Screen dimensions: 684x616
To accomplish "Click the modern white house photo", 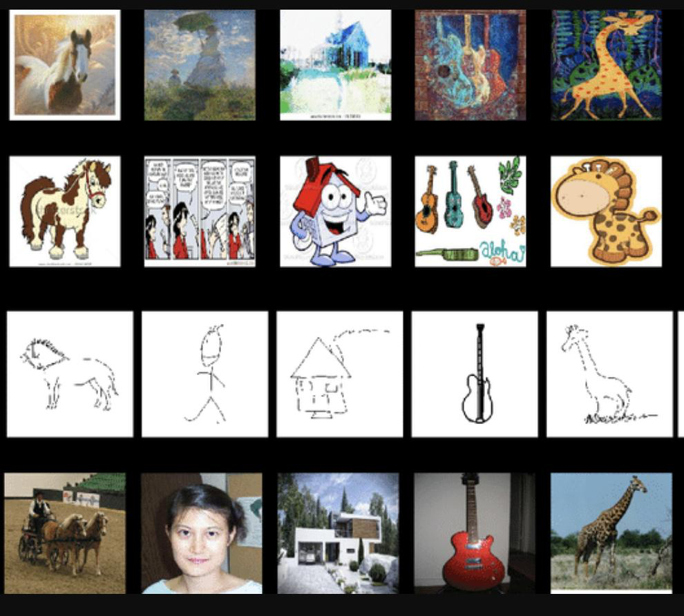I will click(338, 533).
